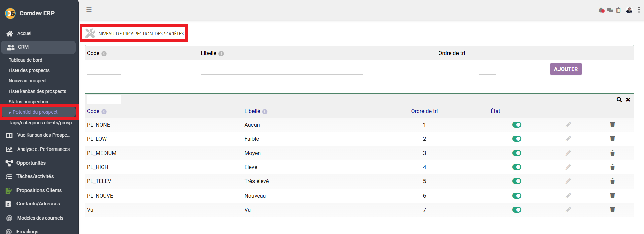Disable the PL_NOUVE state switch
This screenshot has width=644, height=234.
coord(517,196)
